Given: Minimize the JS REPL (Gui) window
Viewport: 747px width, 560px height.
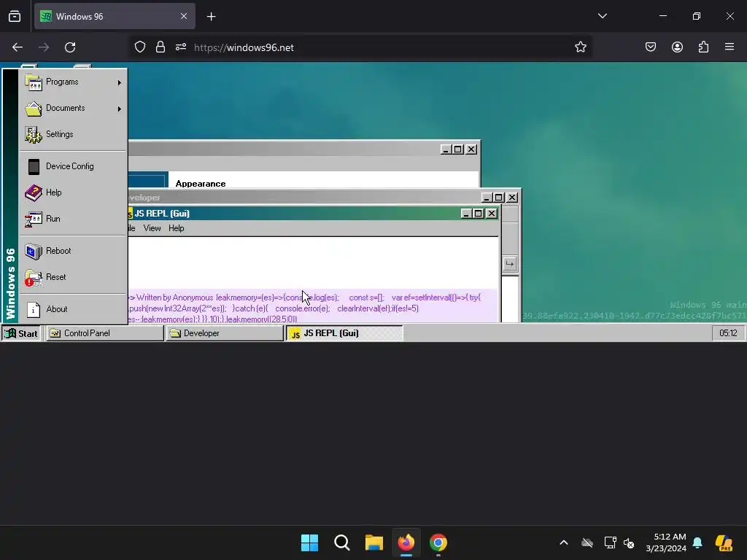Looking at the screenshot, I should 466,214.
